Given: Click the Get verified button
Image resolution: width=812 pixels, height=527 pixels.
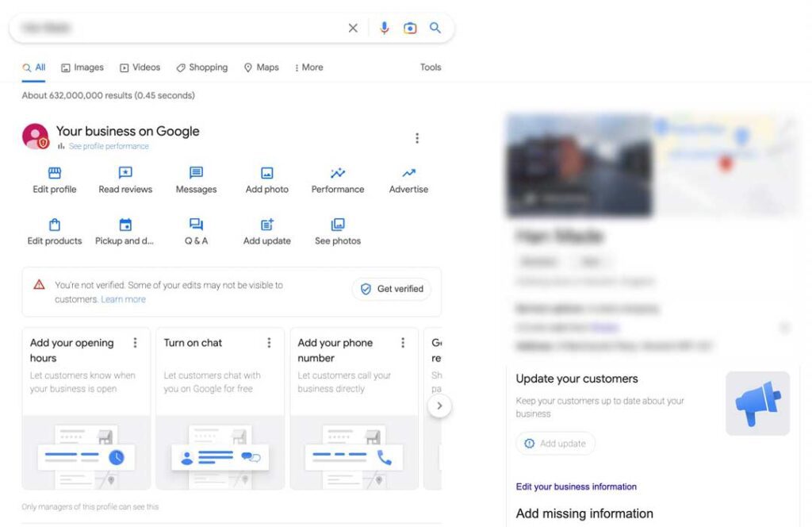Looking at the screenshot, I should pyautogui.click(x=392, y=289).
